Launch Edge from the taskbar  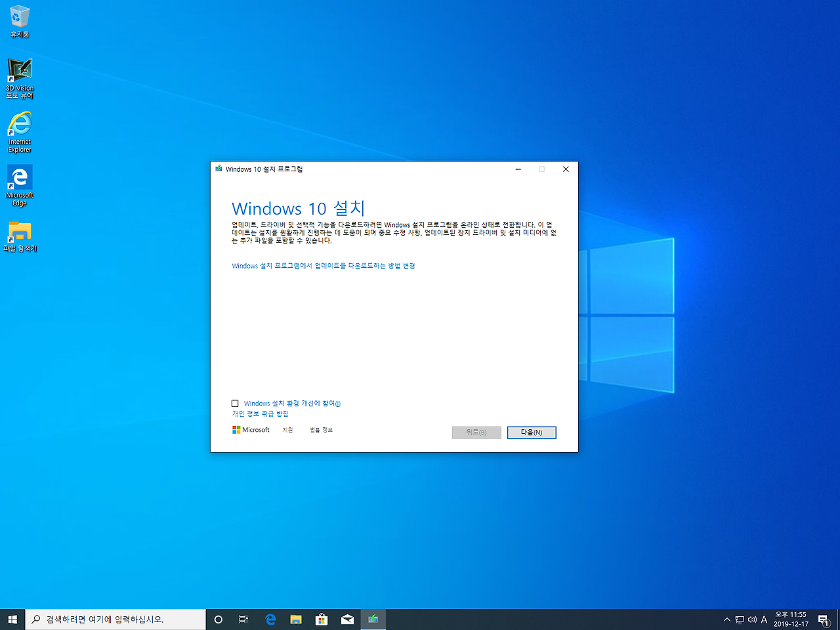point(270,619)
